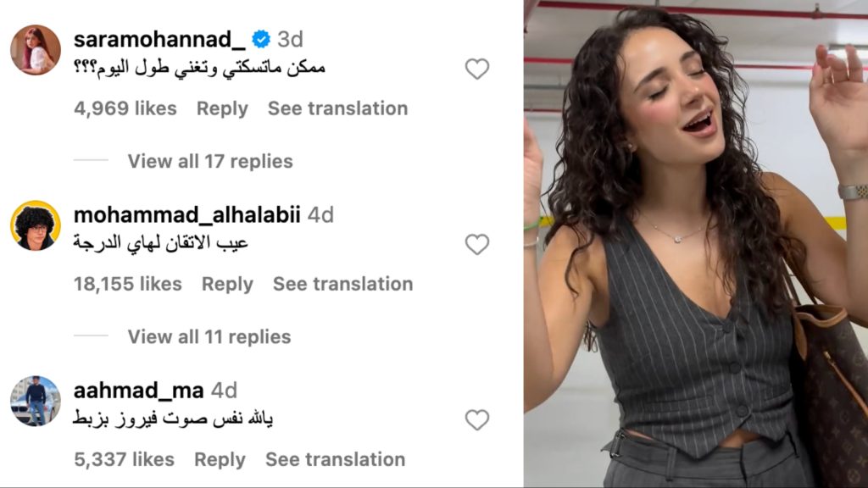Open the saramohannad_ username link
868x488 pixels.
pos(159,39)
